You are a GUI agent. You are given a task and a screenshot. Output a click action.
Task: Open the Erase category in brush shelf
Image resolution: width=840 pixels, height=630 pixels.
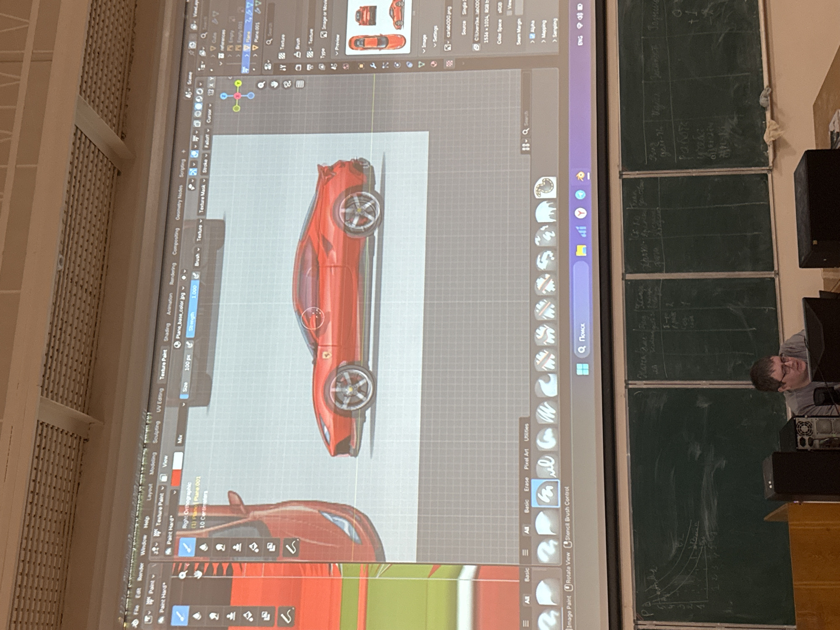(526, 485)
